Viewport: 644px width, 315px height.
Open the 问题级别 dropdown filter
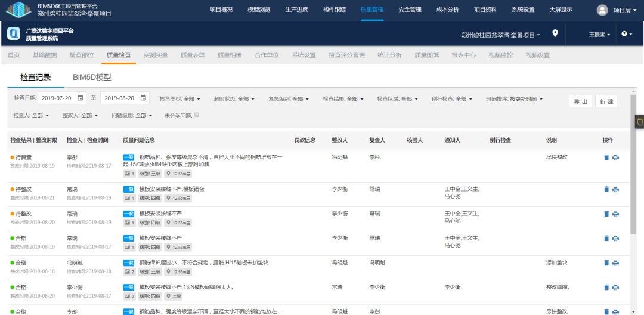click(132, 116)
